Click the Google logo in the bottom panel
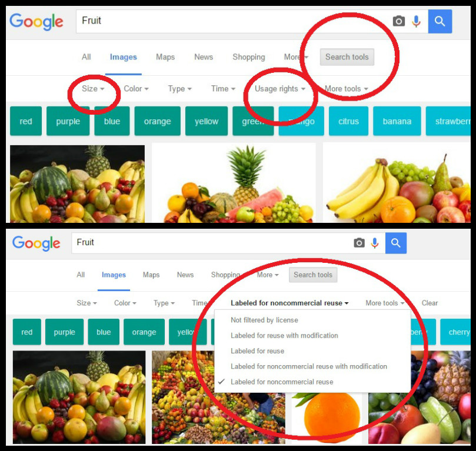This screenshot has height=451, width=476. click(36, 243)
